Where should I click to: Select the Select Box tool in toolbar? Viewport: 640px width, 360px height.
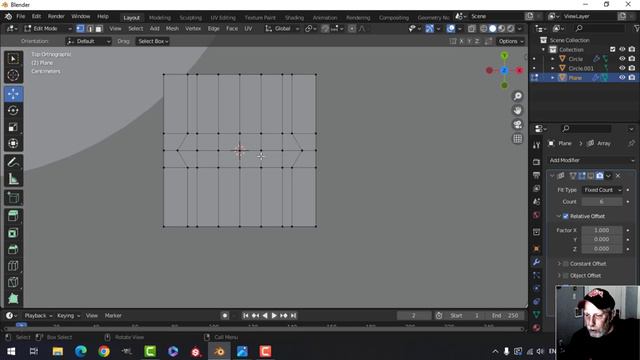point(13,59)
